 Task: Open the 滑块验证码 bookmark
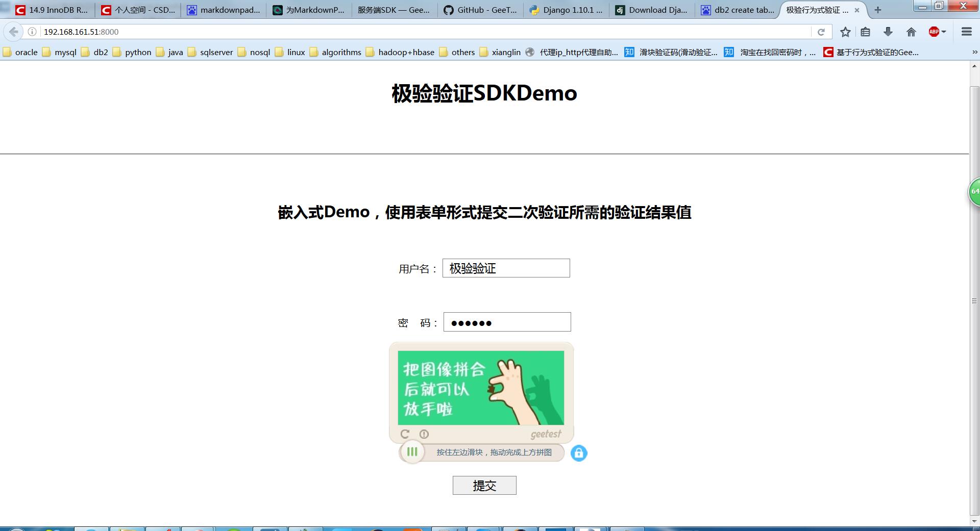pos(672,52)
